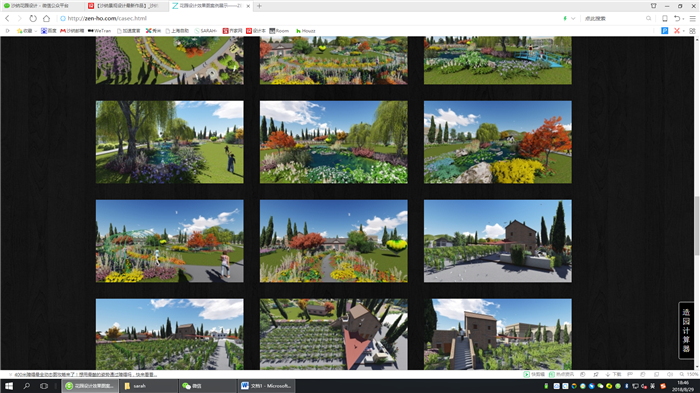Click the undo closed tab arrow icon

[677, 18]
